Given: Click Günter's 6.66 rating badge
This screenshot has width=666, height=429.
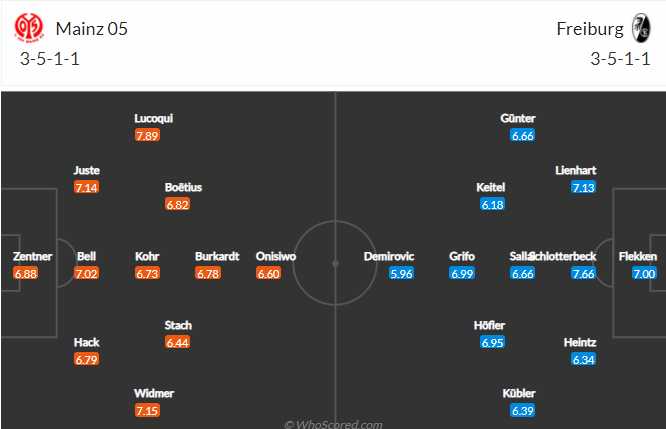Looking at the screenshot, I should 522,135.
